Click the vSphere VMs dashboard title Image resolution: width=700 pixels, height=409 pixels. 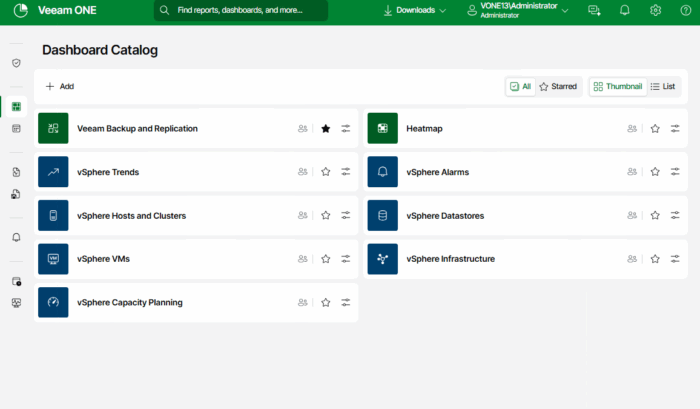click(x=103, y=259)
